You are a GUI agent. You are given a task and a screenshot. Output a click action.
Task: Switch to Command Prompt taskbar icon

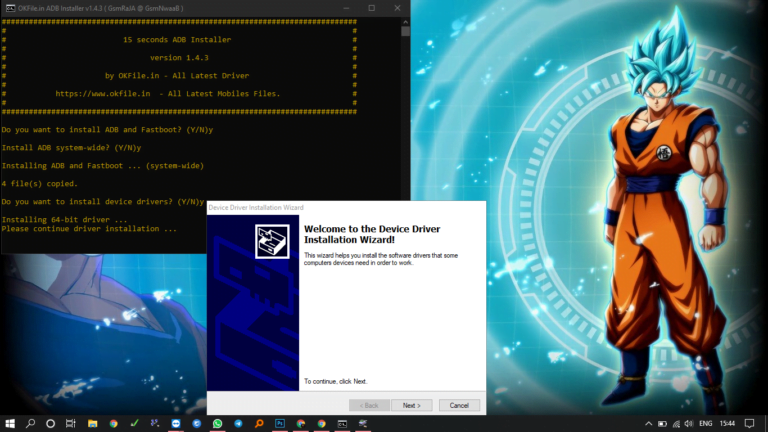click(x=342, y=423)
